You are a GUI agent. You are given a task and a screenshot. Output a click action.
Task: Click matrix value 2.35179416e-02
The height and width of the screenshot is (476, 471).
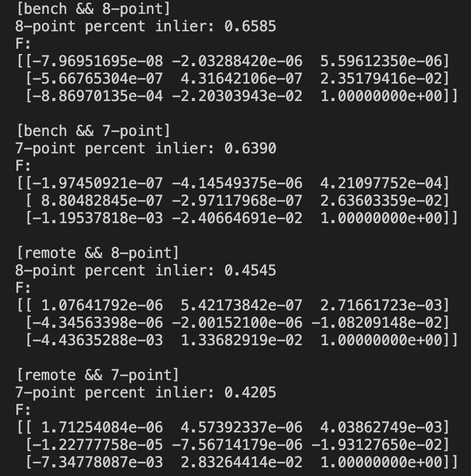pos(381,78)
